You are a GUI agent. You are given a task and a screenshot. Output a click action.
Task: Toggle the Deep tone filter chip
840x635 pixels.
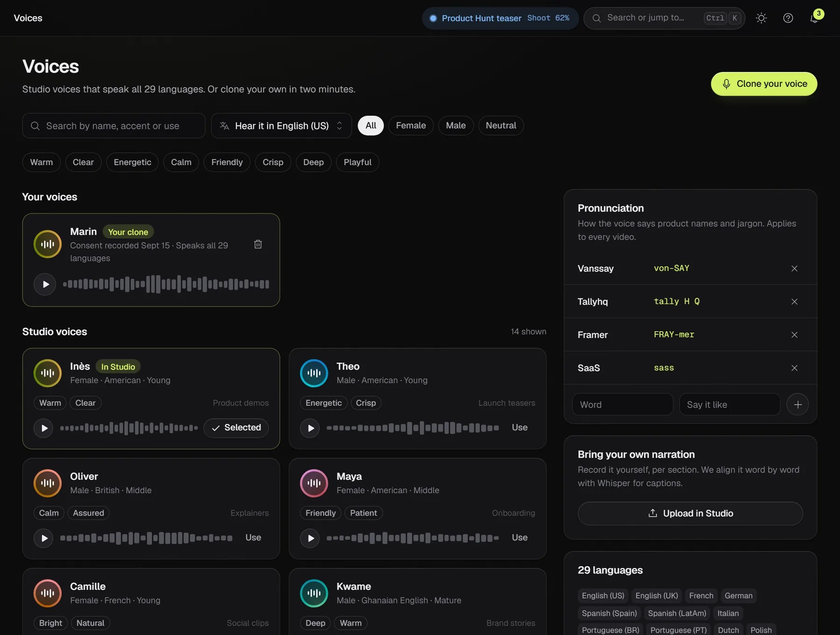(314, 162)
